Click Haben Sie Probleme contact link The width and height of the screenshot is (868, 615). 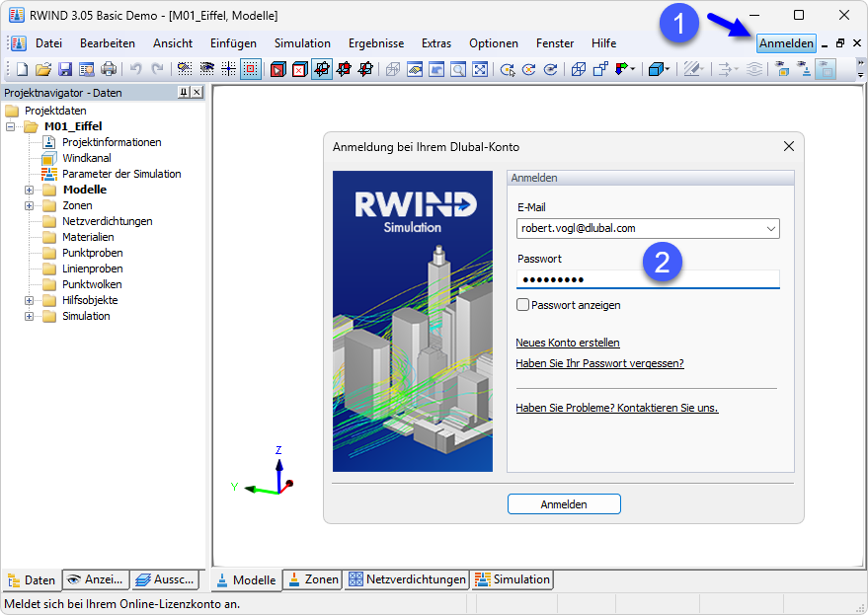tap(616, 408)
